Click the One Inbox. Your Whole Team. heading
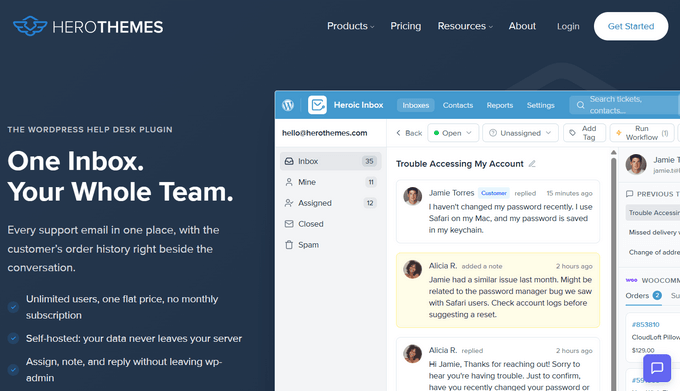The width and height of the screenshot is (680, 391). pos(120,176)
